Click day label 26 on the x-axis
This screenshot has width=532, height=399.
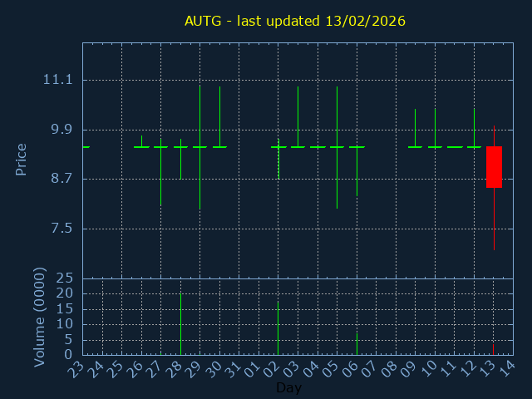tap(135, 369)
